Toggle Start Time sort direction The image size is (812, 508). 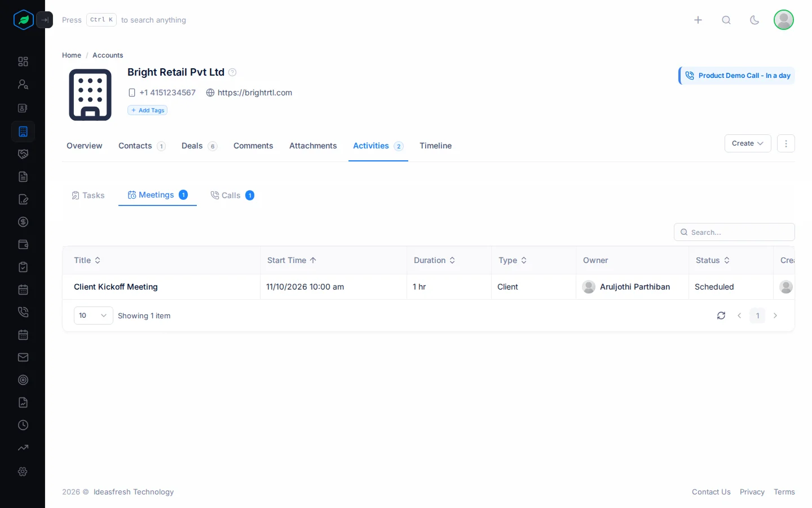tap(292, 260)
